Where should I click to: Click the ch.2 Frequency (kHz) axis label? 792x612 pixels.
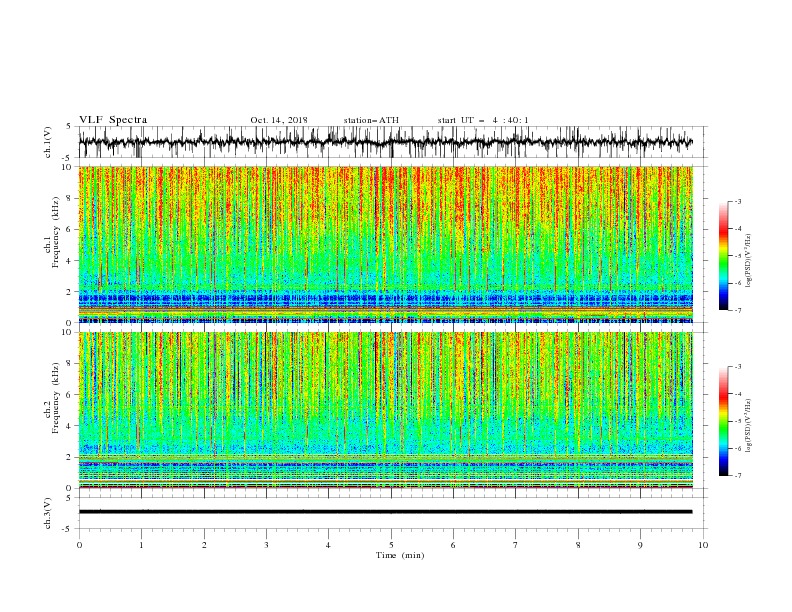click(52, 397)
